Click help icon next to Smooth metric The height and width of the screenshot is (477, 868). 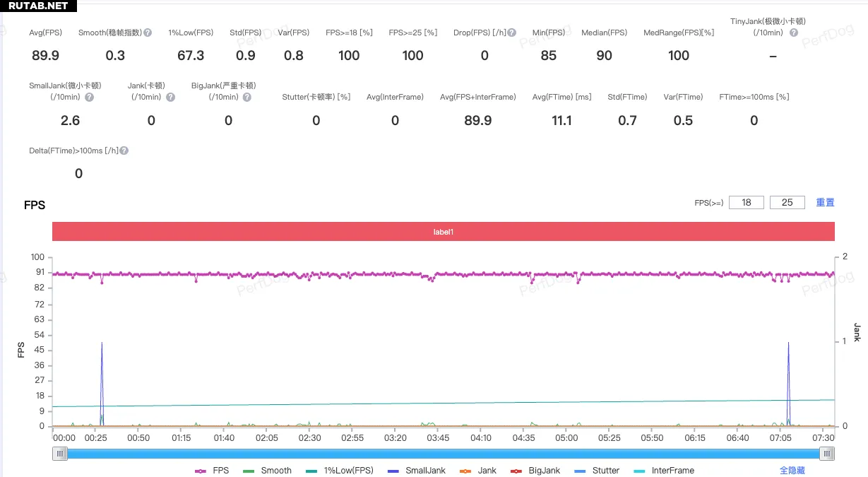pyautogui.click(x=148, y=33)
